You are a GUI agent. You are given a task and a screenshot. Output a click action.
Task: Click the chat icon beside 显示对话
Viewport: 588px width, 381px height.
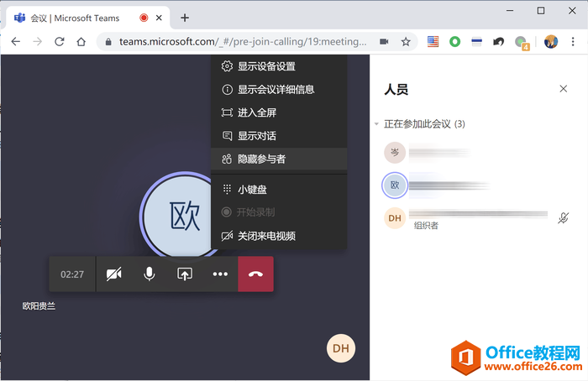227,136
